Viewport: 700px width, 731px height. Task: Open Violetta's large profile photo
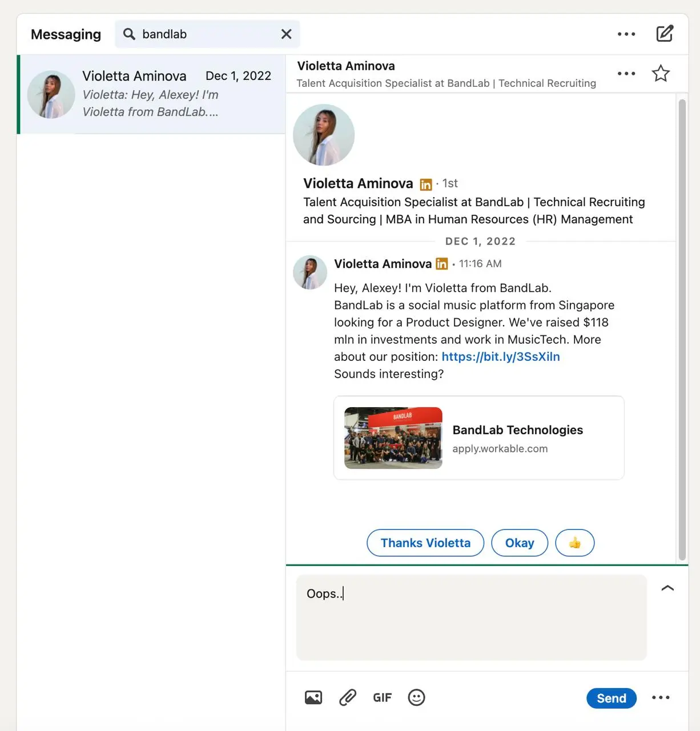click(324, 135)
